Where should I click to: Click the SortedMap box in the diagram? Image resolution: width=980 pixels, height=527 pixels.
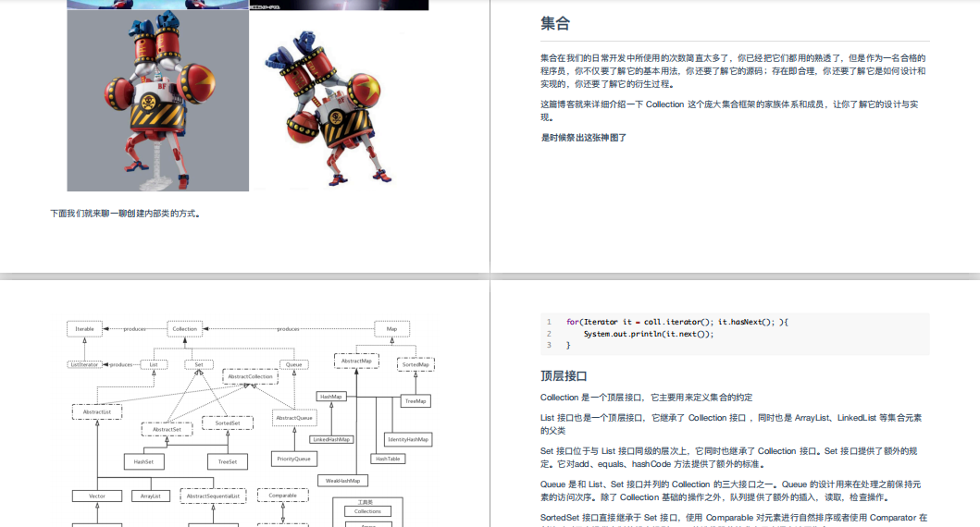click(416, 364)
